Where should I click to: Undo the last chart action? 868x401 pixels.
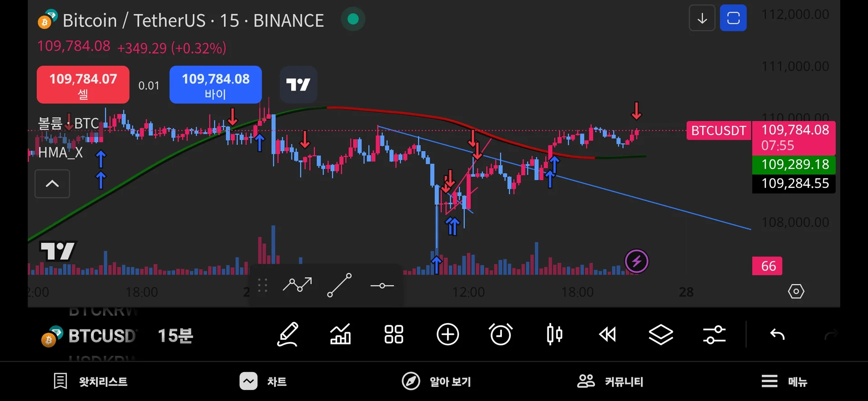click(777, 335)
